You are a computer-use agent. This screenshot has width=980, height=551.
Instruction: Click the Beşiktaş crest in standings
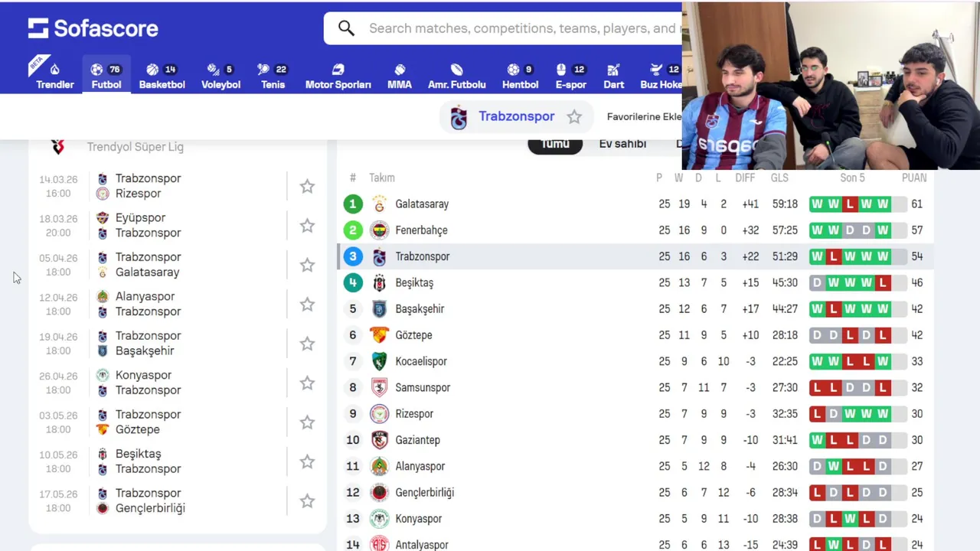(379, 283)
